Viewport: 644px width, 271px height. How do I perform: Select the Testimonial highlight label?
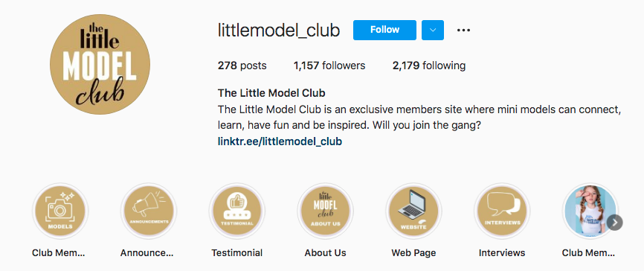(237, 252)
